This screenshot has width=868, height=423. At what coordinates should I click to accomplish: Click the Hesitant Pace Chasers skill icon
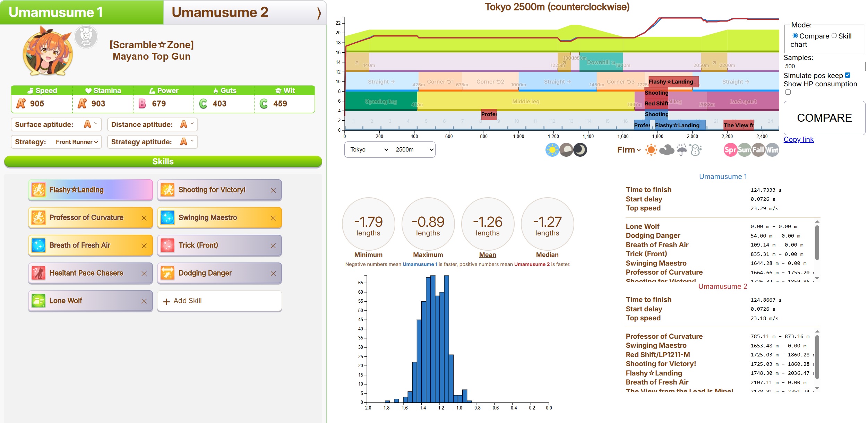pos(38,273)
